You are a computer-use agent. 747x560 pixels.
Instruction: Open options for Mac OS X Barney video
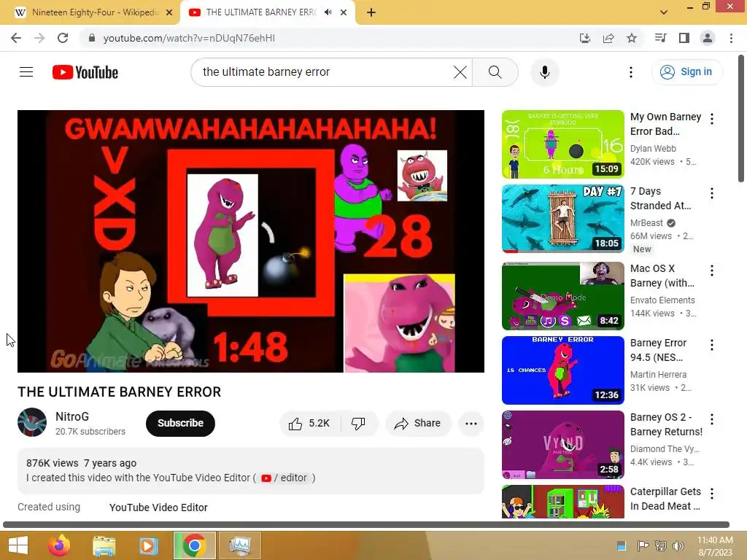pyautogui.click(x=712, y=271)
